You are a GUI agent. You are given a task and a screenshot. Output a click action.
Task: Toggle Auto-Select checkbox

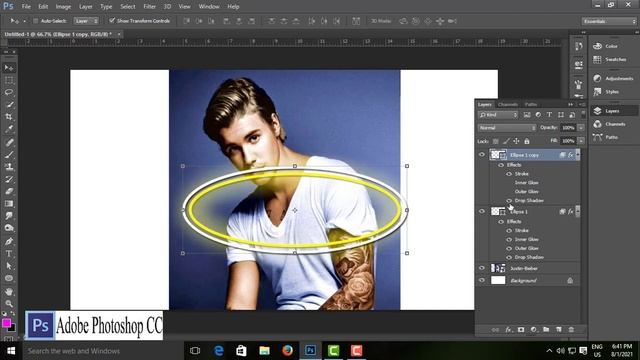36,21
